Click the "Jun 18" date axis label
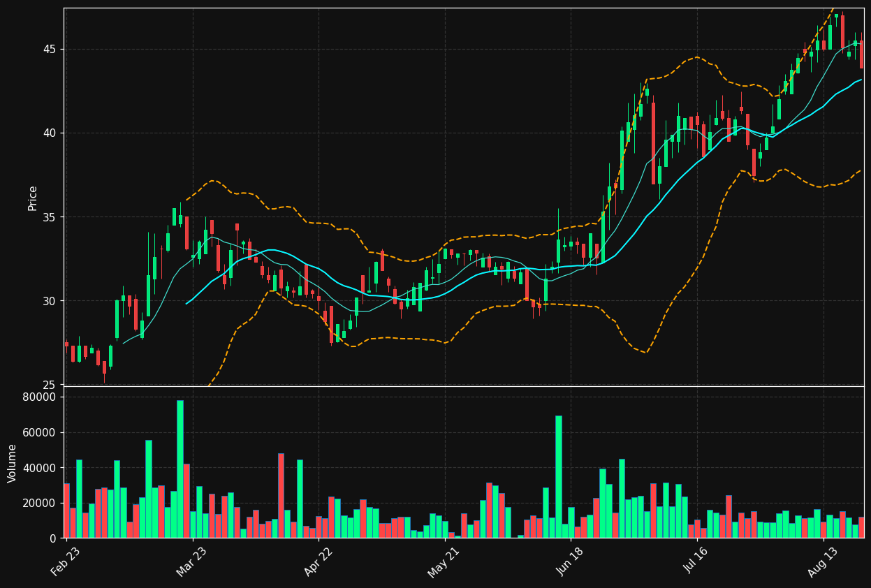This screenshot has width=871, height=588. 570,561
